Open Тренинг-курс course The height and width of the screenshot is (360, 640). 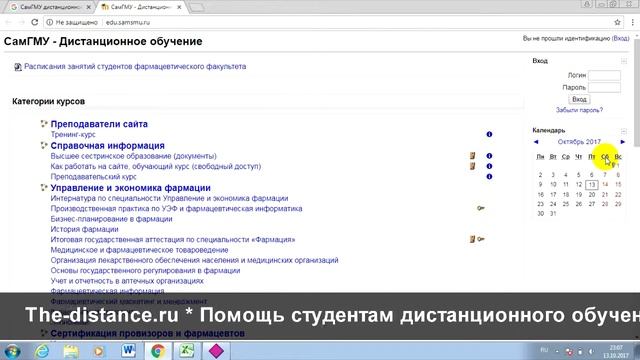(x=73, y=135)
